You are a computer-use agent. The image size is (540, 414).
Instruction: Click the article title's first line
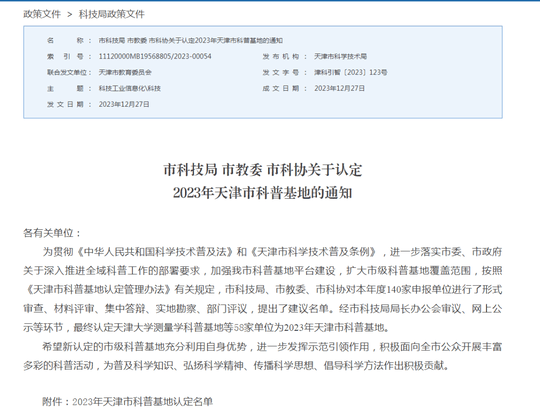tap(263, 170)
